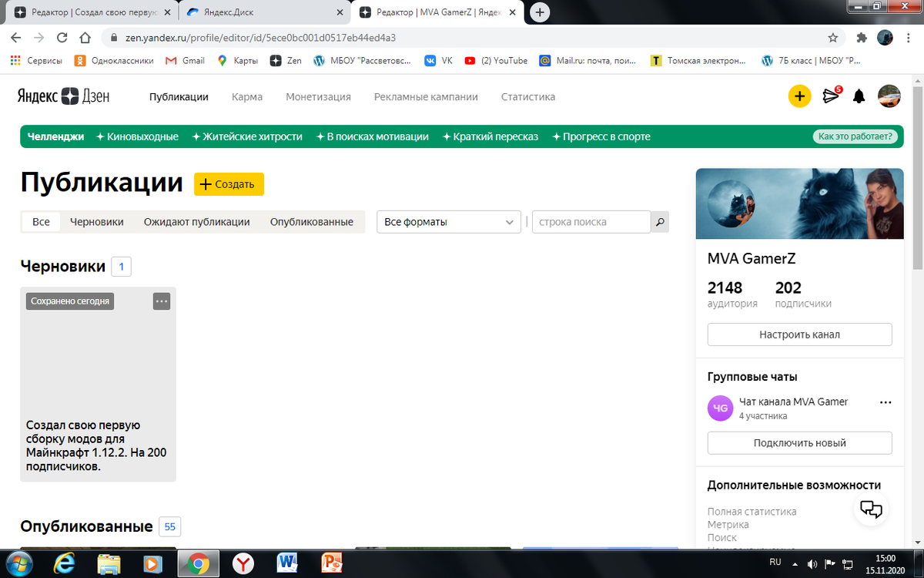Select the Все filter tab
This screenshot has height=578, width=924.
[41, 222]
